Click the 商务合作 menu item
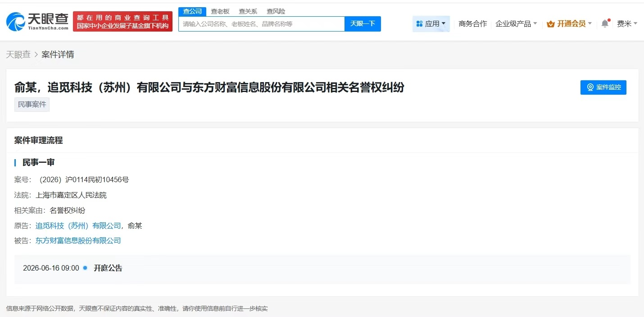The height and width of the screenshot is (317, 644). (x=472, y=23)
